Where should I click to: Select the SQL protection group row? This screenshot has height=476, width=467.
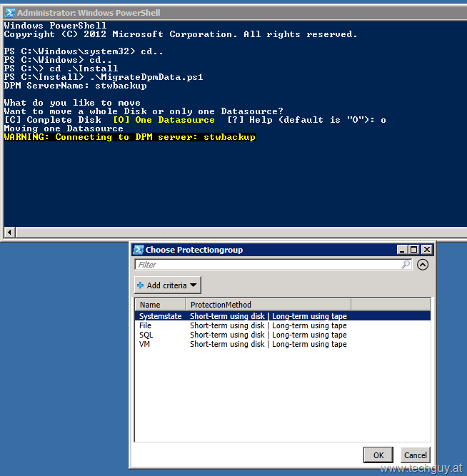pos(283,335)
